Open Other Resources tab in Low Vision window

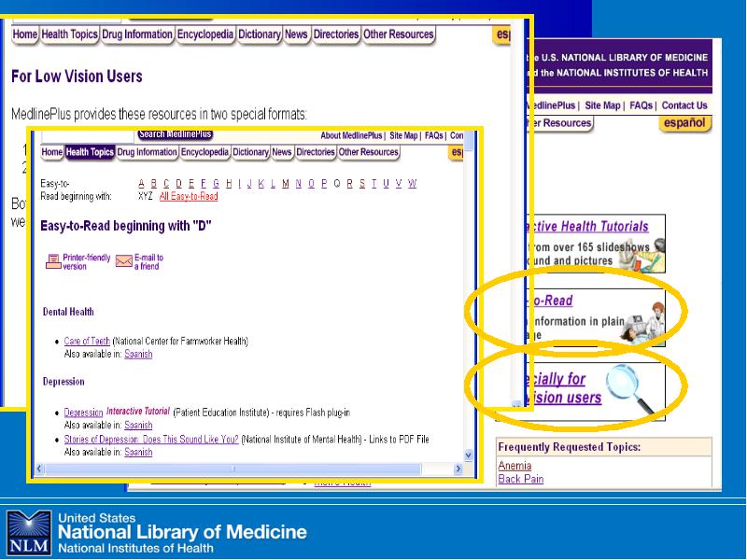pos(399,35)
